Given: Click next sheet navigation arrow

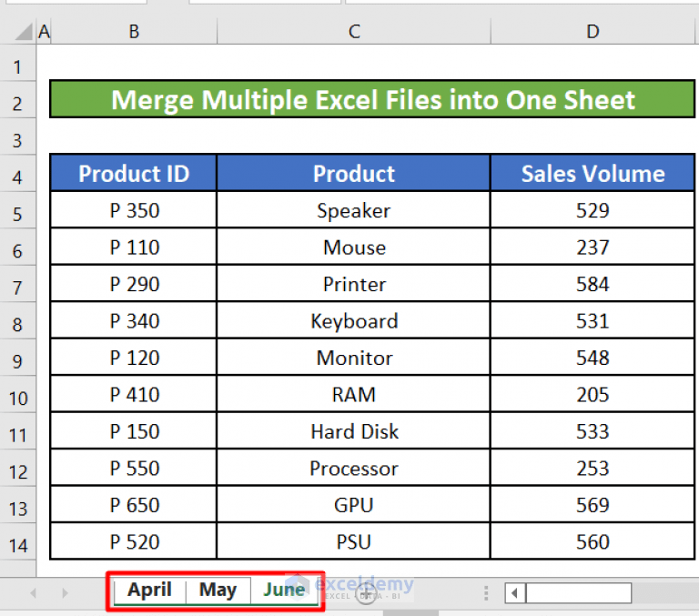Looking at the screenshot, I should pos(66,593).
